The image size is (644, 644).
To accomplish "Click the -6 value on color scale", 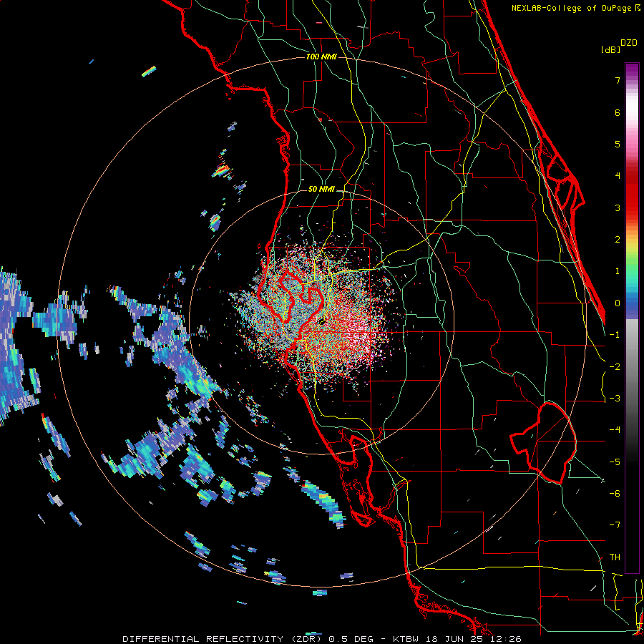I will [x=615, y=494].
